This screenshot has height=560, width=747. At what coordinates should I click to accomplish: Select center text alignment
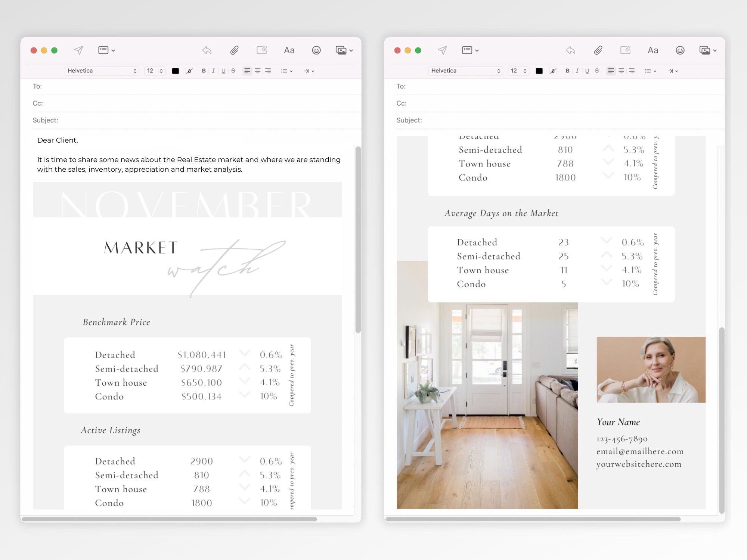coord(258,71)
